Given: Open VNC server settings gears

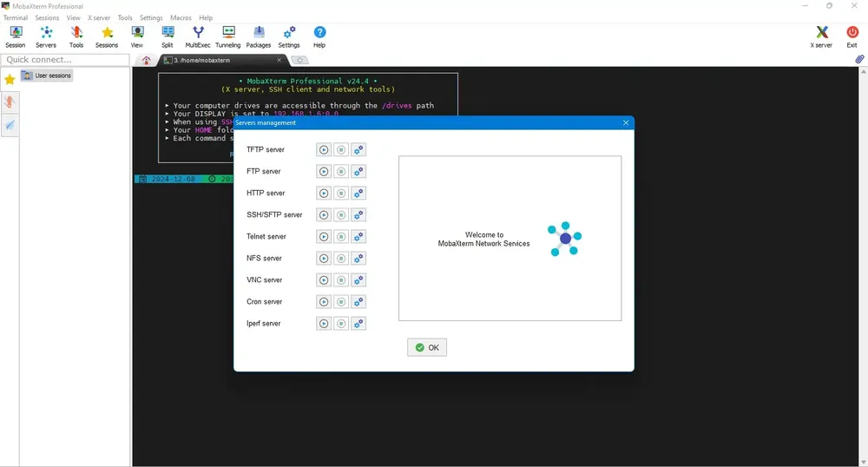Looking at the screenshot, I should pyautogui.click(x=358, y=280).
